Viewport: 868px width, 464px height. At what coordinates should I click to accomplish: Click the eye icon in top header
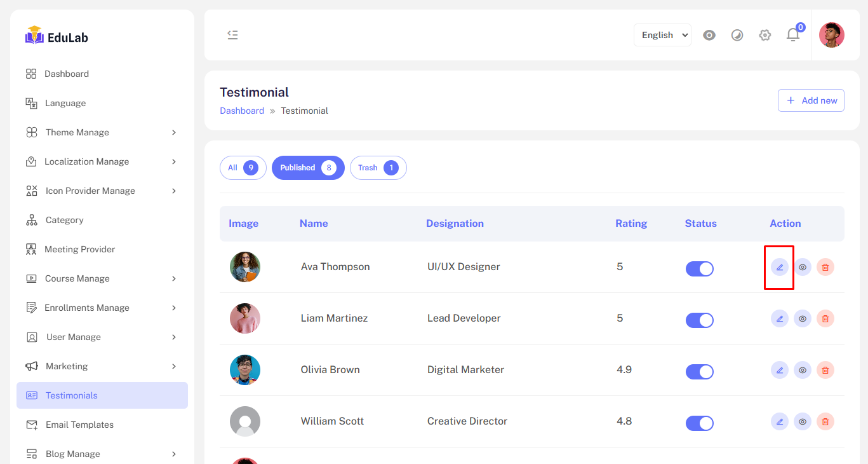(x=709, y=35)
